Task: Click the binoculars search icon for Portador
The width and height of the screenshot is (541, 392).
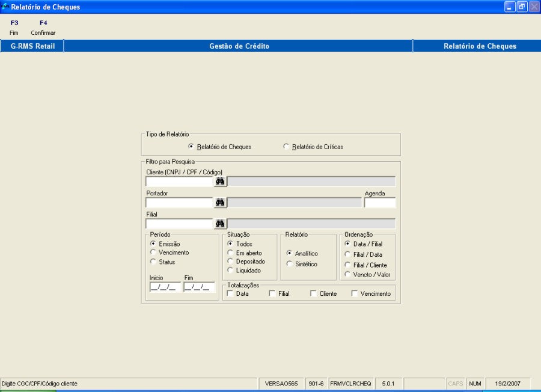Action: [x=220, y=203]
